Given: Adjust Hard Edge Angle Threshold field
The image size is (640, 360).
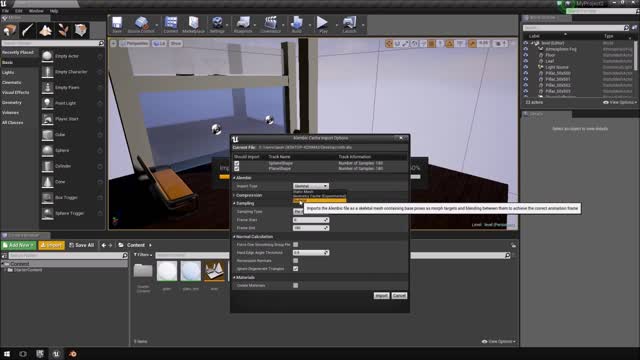Looking at the screenshot, I should (x=311, y=253).
